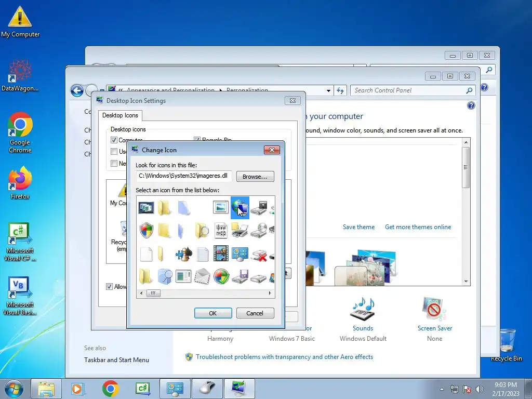Choose the CD disc drive icon
The image size is (532, 399).
(259, 230)
